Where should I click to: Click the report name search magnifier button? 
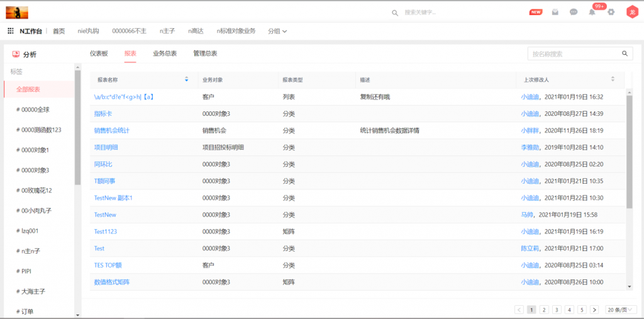(625, 54)
